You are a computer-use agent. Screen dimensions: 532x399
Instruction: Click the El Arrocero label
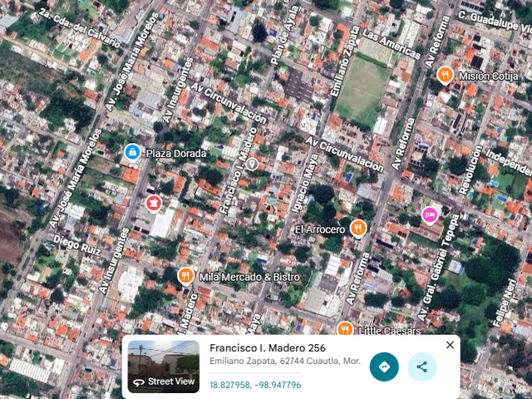(x=320, y=229)
